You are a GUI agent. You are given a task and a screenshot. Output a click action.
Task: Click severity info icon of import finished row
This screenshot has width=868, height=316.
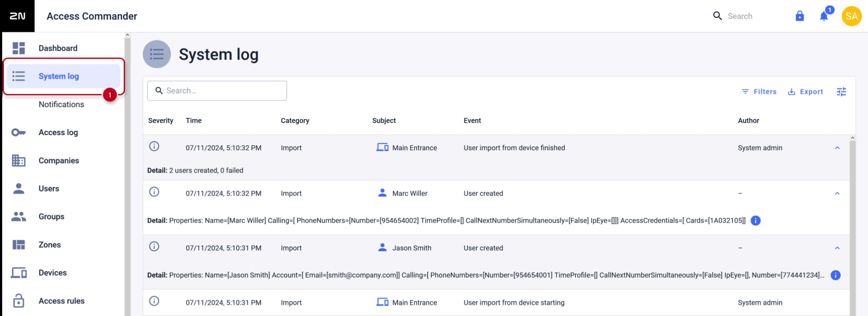[x=154, y=146]
